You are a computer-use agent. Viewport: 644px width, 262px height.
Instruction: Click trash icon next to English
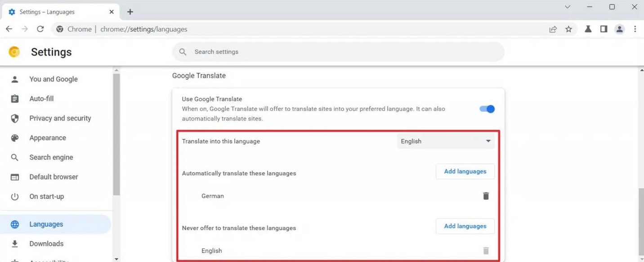(486, 251)
